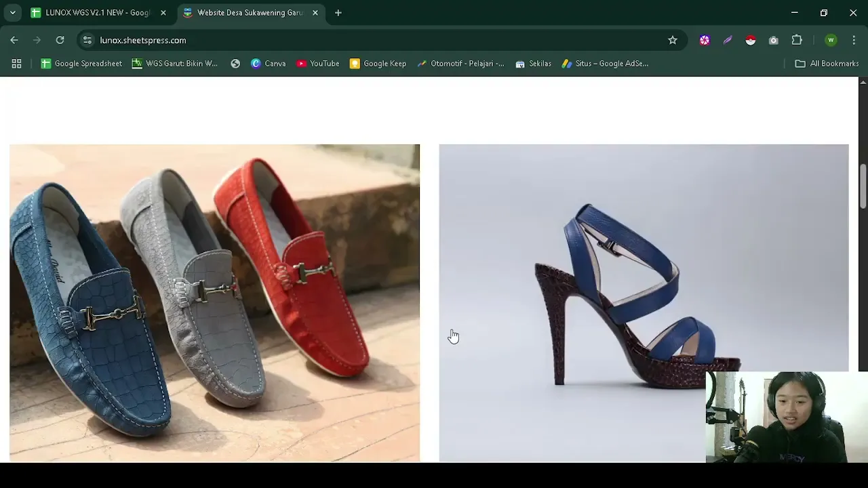
Task: Click the blue high heel product image
Action: click(x=644, y=303)
